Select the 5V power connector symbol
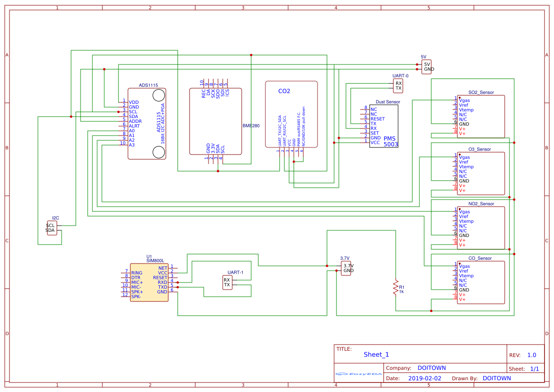 (426, 66)
